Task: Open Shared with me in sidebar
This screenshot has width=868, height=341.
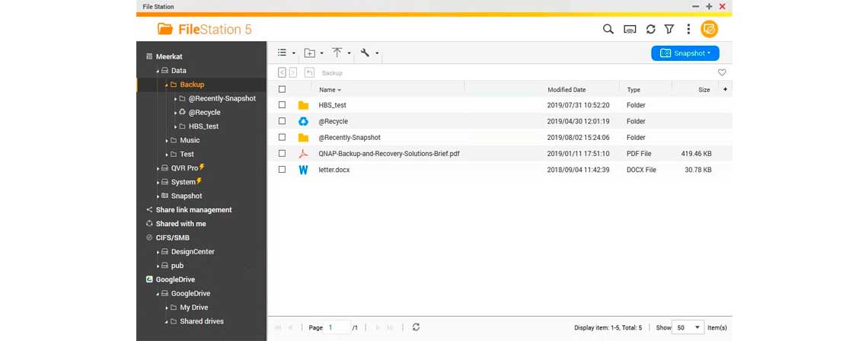Action: tap(180, 224)
